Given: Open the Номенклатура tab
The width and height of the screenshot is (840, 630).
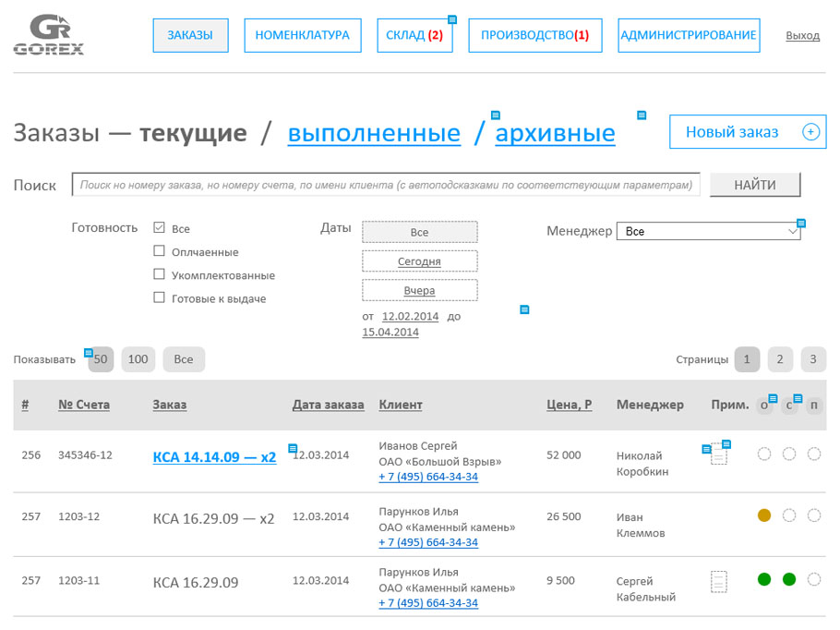Looking at the screenshot, I should click(302, 35).
